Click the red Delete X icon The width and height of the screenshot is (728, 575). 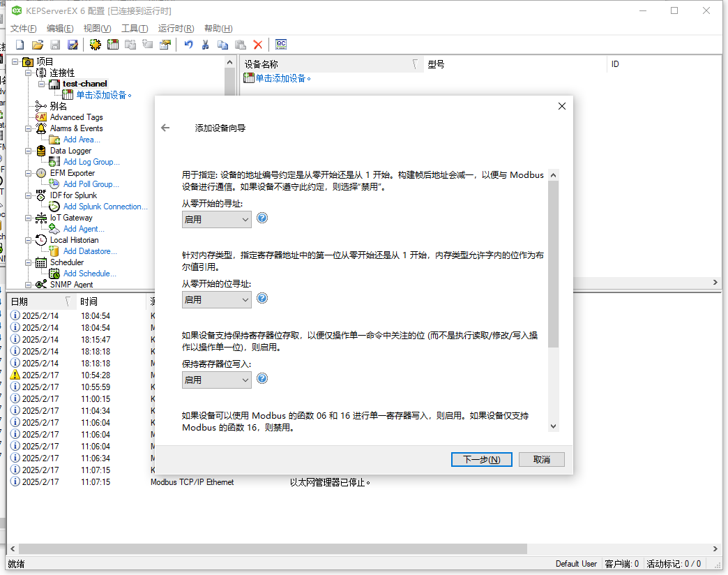pyautogui.click(x=258, y=45)
